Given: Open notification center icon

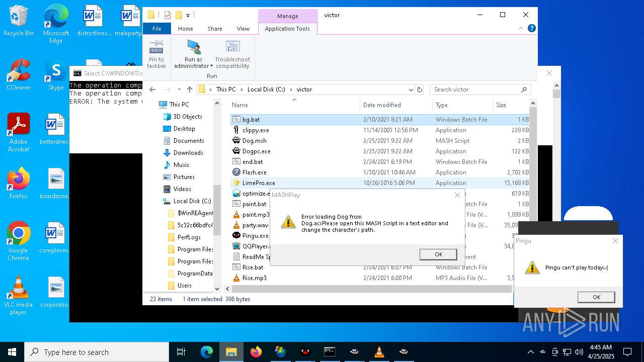Looking at the screenshot, I should coord(627,352).
